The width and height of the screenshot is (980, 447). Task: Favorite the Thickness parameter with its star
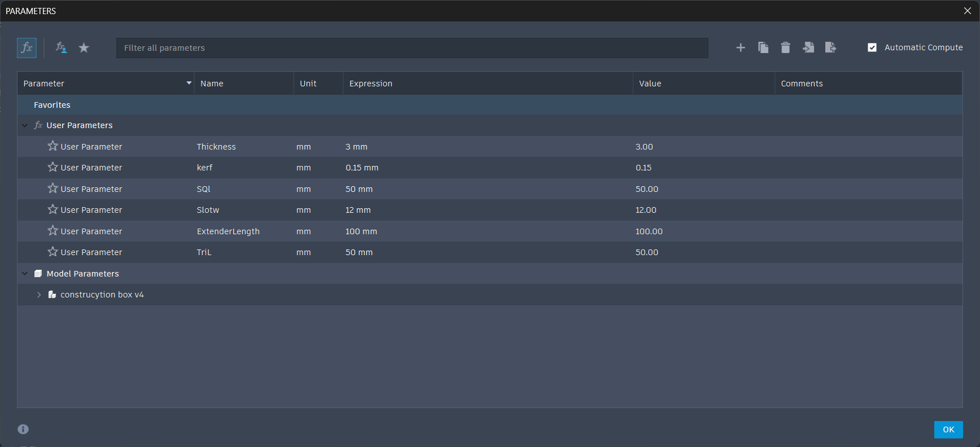(53, 146)
